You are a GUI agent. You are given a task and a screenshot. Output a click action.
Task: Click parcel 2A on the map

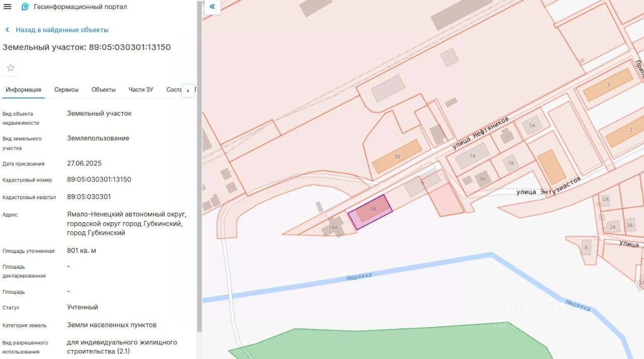tap(612, 227)
